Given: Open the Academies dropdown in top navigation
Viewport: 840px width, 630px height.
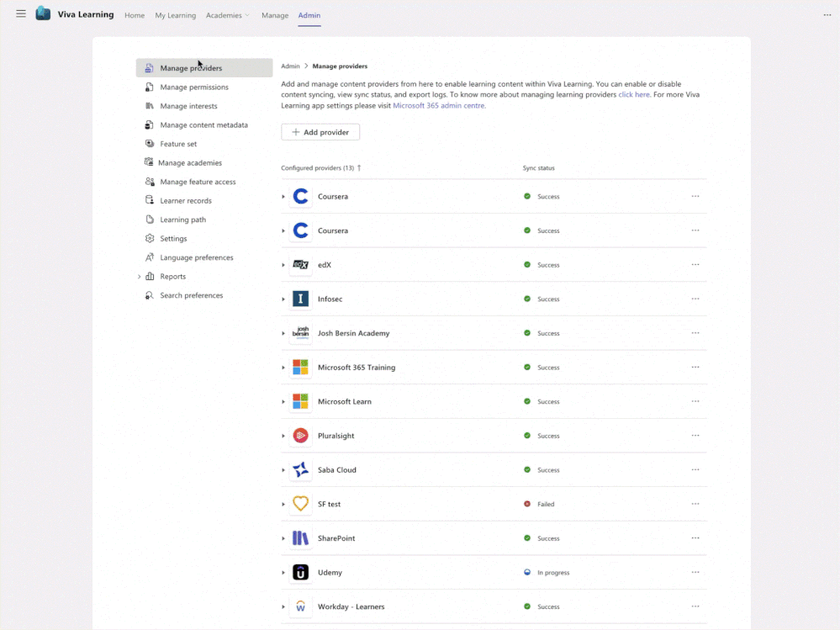Looking at the screenshot, I should [228, 15].
